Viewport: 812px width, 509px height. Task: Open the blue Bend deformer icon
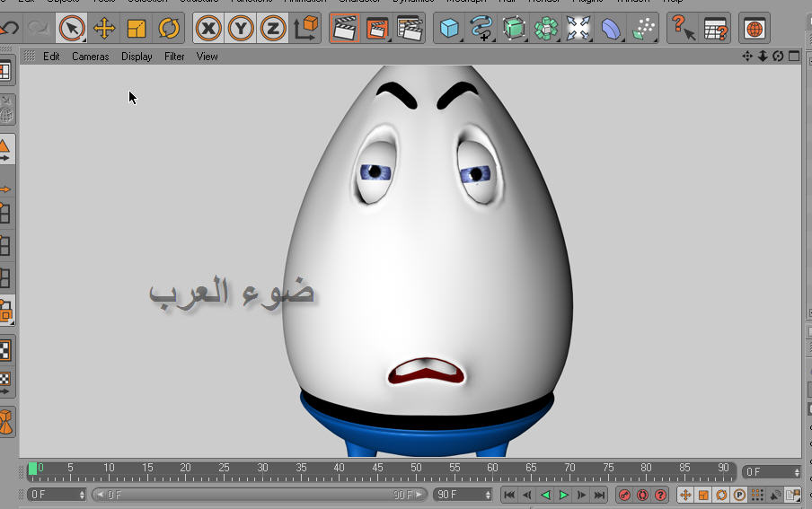click(611, 28)
